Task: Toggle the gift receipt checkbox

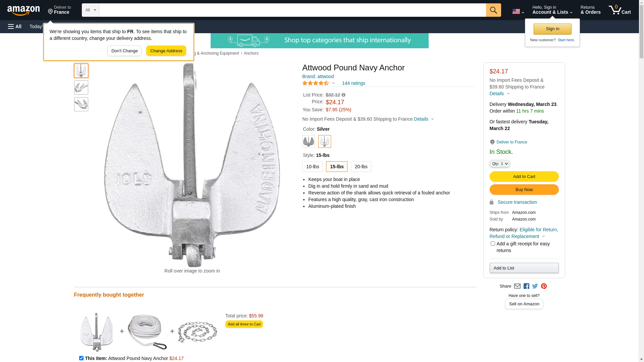Action: click(x=493, y=244)
